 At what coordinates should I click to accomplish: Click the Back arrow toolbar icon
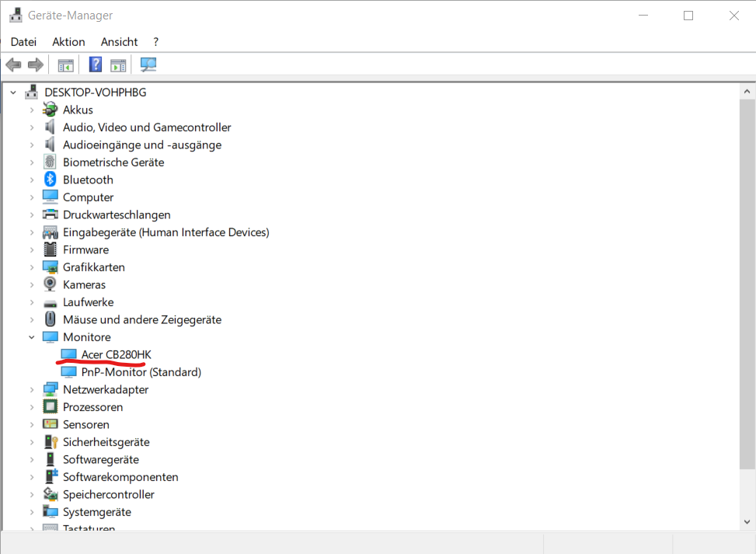pos(13,64)
